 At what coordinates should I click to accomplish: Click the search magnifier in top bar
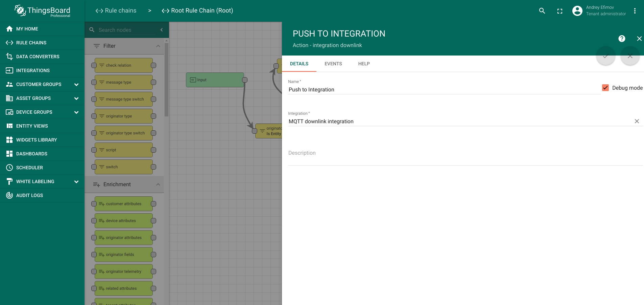(542, 11)
